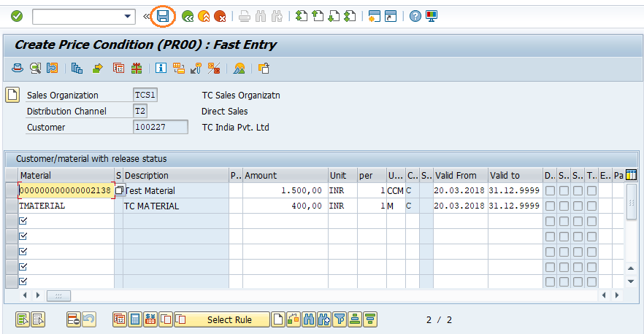
Task: Click the Customize Local Layout monitor icon
Action: click(432, 15)
